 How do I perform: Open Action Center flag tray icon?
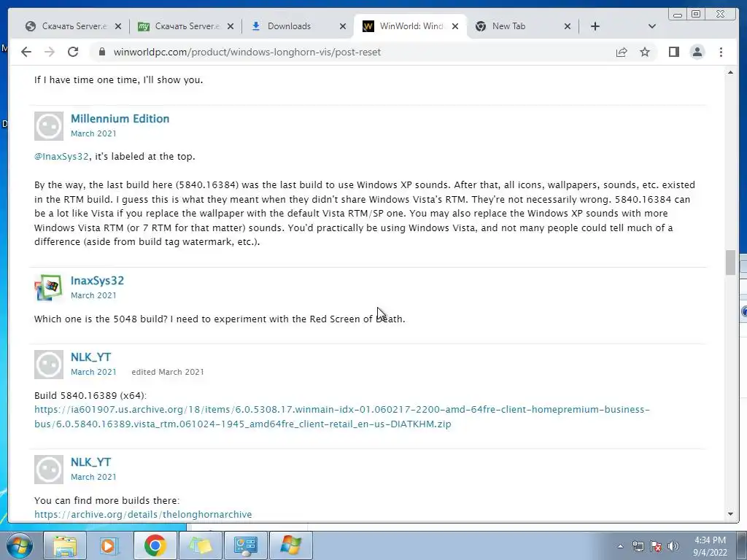click(656, 546)
